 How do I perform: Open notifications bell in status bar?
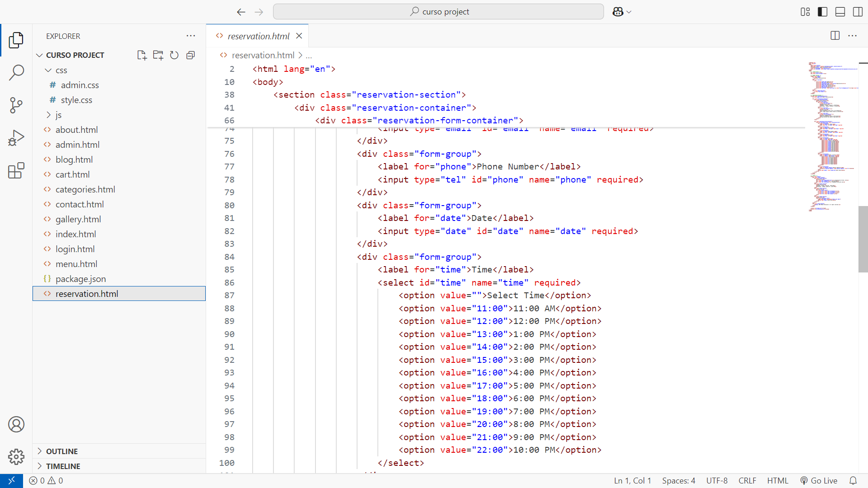tap(853, 481)
